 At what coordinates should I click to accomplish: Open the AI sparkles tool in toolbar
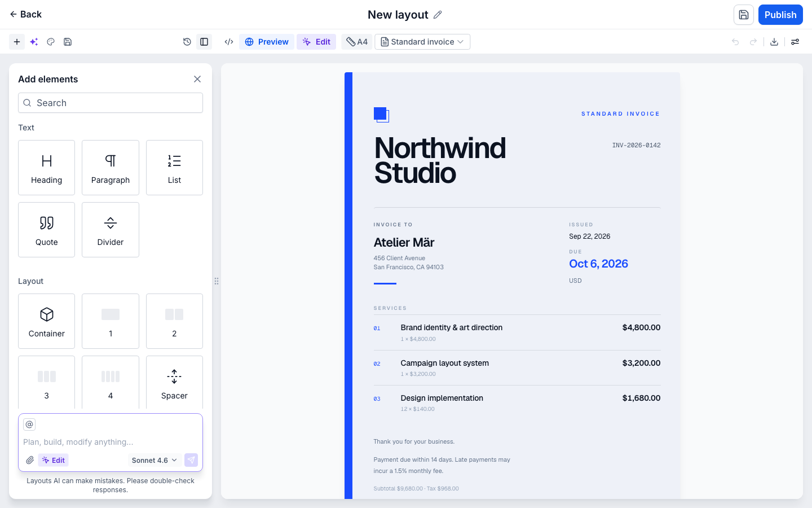pos(34,42)
